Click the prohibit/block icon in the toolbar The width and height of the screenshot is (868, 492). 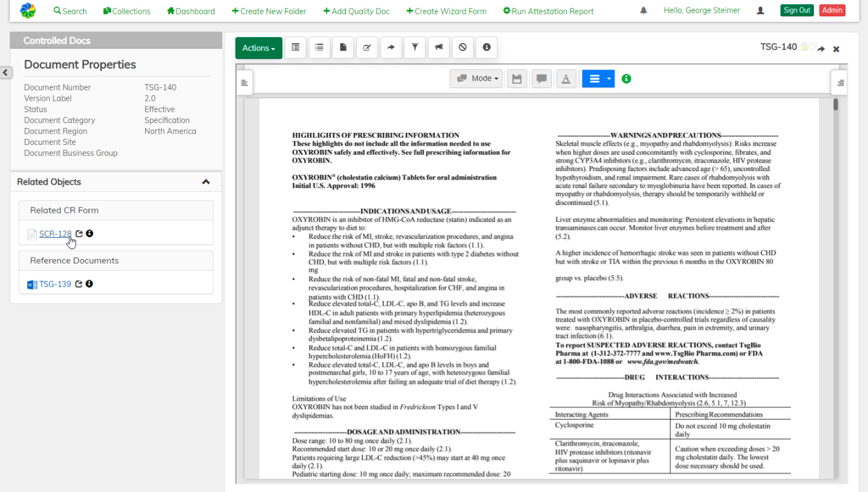point(463,47)
